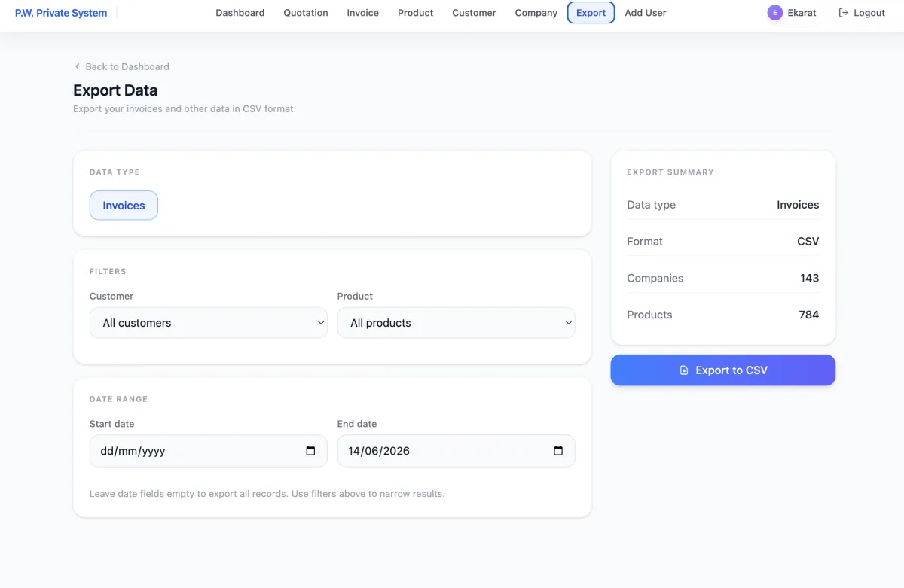Focus the End date field showing 14/06/2026

(x=456, y=451)
